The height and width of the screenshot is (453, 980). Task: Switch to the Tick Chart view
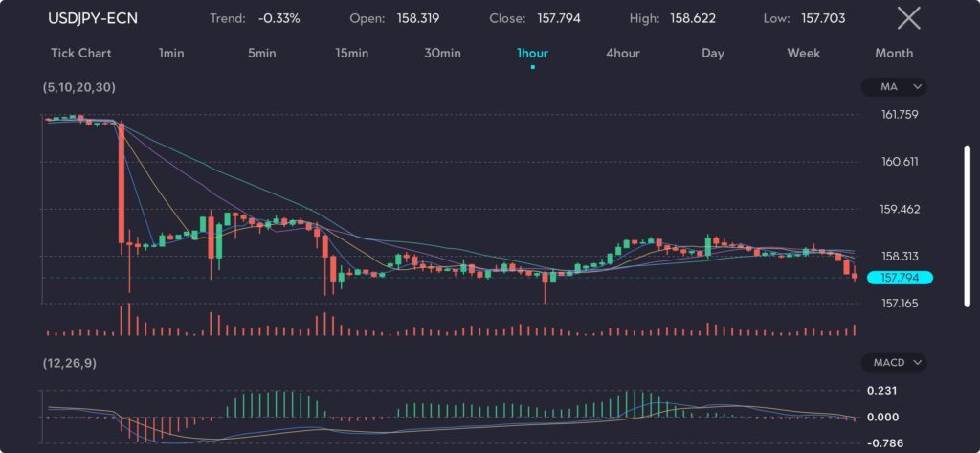coord(80,53)
